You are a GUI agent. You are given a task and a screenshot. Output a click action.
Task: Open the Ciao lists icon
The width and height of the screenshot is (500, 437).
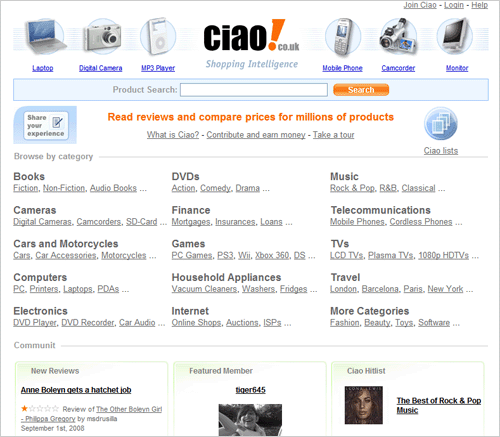(441, 124)
